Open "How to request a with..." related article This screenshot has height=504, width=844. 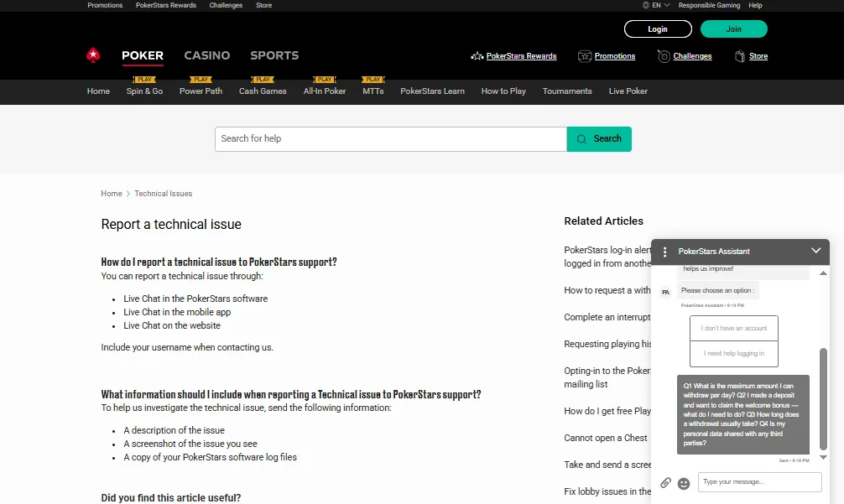pyautogui.click(x=607, y=290)
